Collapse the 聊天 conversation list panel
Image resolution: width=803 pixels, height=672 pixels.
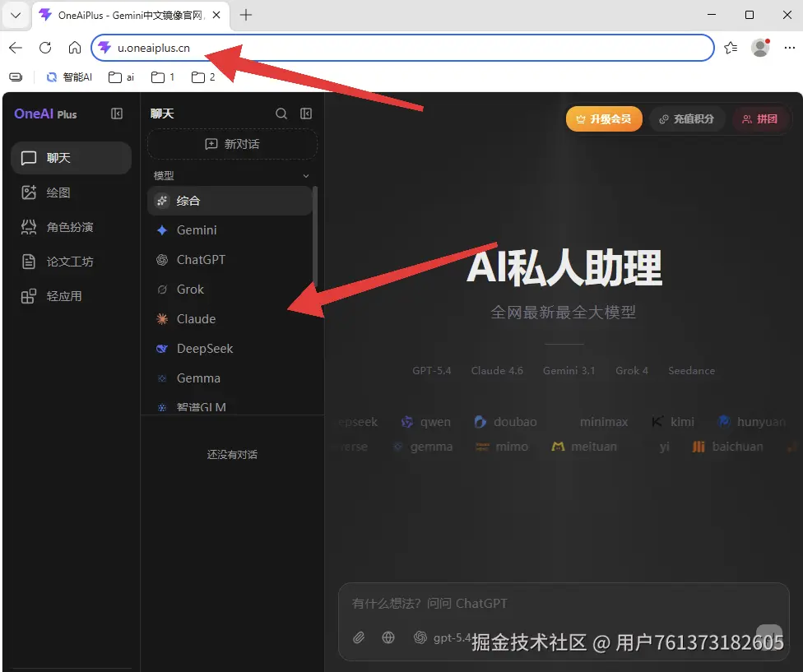[x=305, y=114]
